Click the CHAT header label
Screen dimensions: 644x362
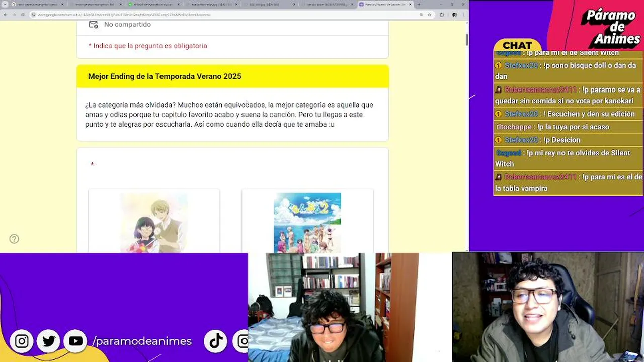[x=517, y=45]
